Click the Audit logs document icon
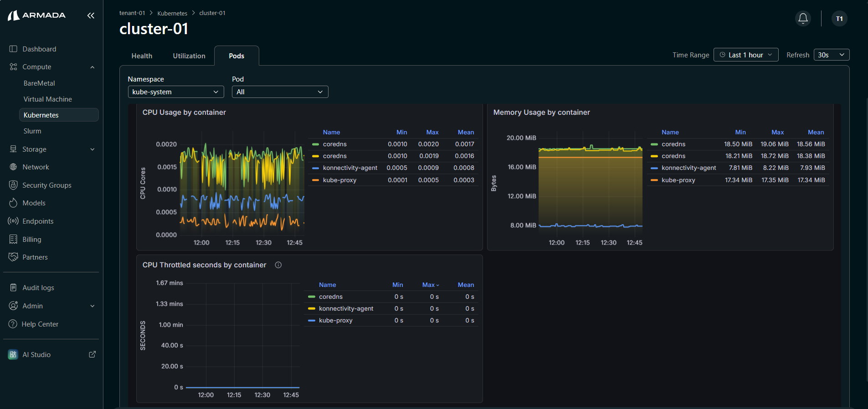868x409 pixels. tap(13, 287)
